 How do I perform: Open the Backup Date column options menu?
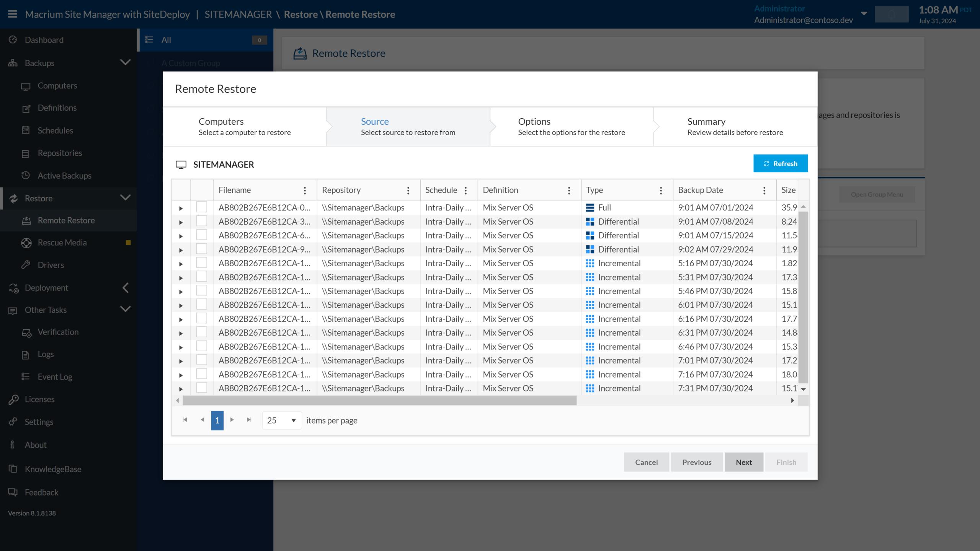click(764, 190)
